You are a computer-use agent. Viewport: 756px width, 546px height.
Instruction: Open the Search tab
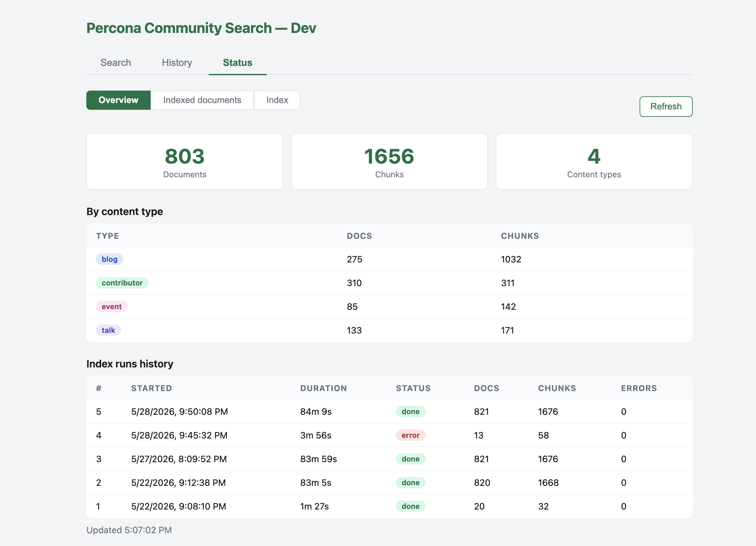(x=116, y=63)
